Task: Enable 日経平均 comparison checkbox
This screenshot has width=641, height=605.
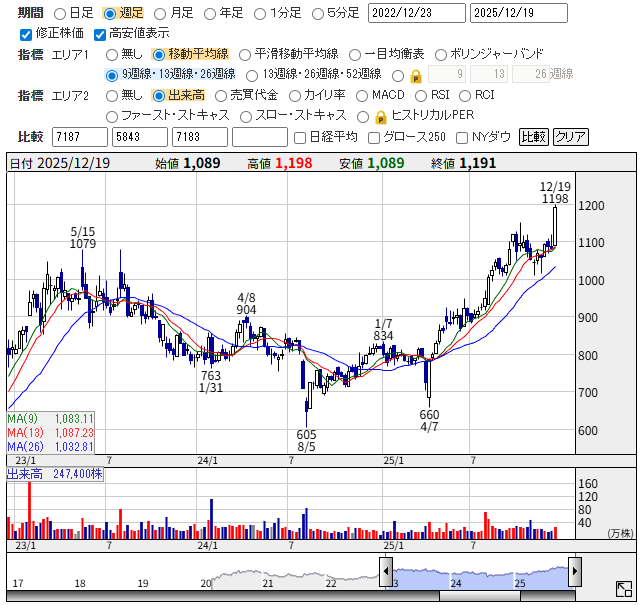Action: [300, 138]
